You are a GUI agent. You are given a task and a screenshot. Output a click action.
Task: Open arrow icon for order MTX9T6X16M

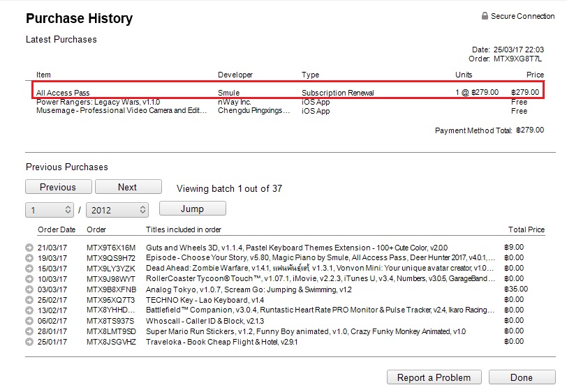[x=29, y=248]
